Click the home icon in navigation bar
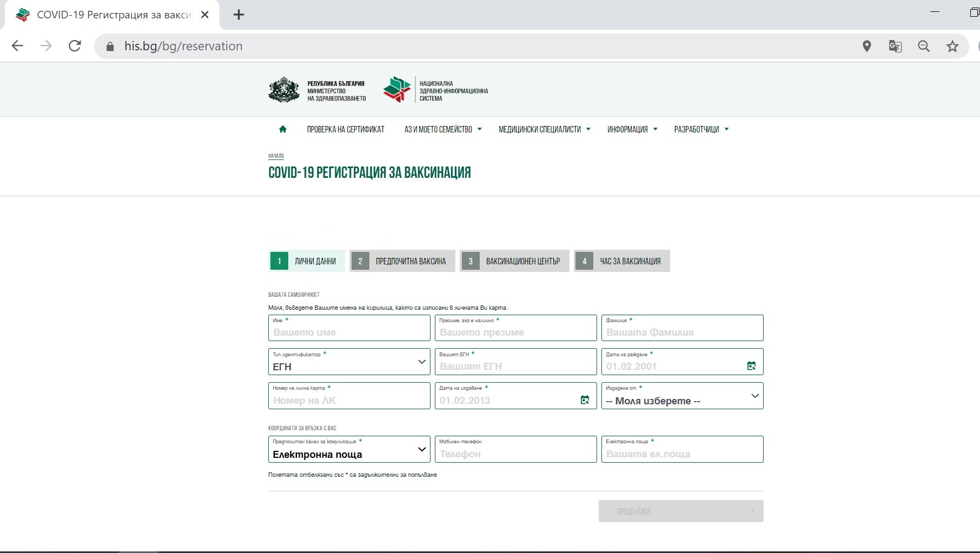This screenshot has height=553, width=980. click(282, 129)
